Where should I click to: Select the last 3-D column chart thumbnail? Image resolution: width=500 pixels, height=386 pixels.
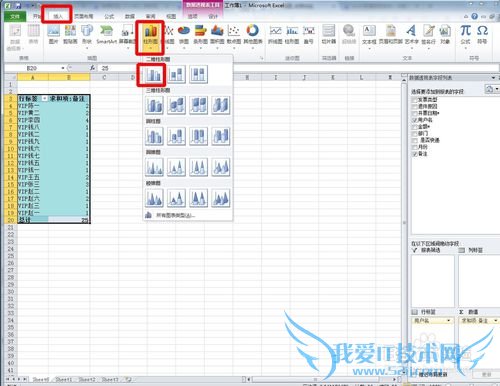(221, 105)
